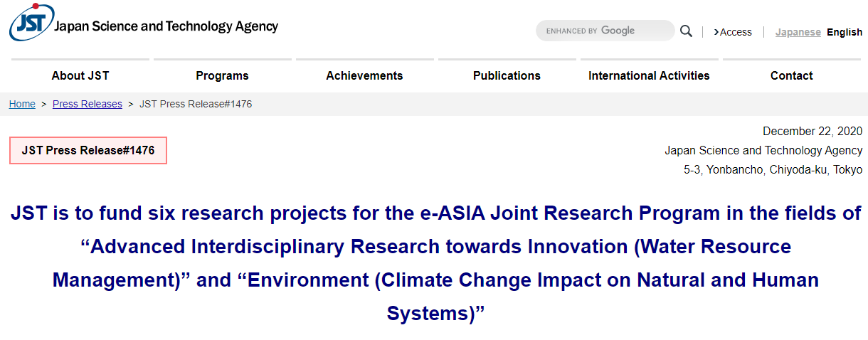868x340 pixels.
Task: Go to Home breadcrumb link
Action: point(22,104)
